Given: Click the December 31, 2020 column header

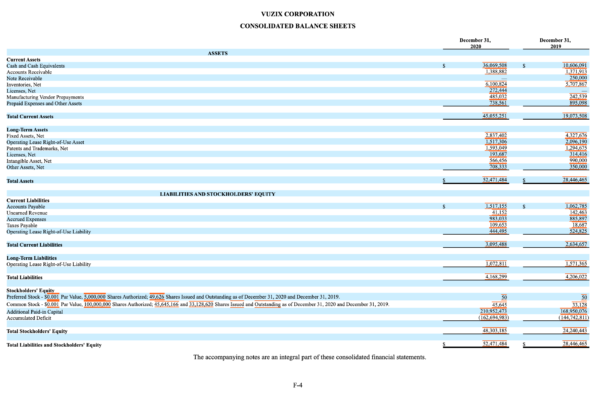Looking at the screenshot, I should 475,43.
